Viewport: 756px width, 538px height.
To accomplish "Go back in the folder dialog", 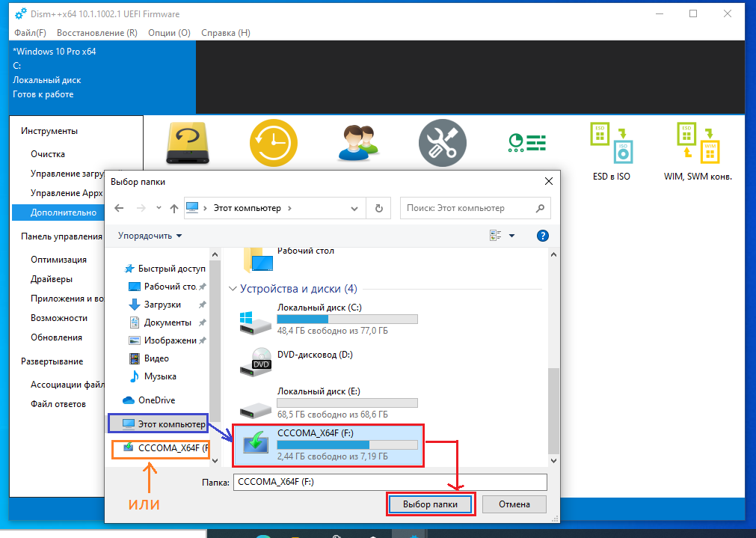I will [x=119, y=208].
